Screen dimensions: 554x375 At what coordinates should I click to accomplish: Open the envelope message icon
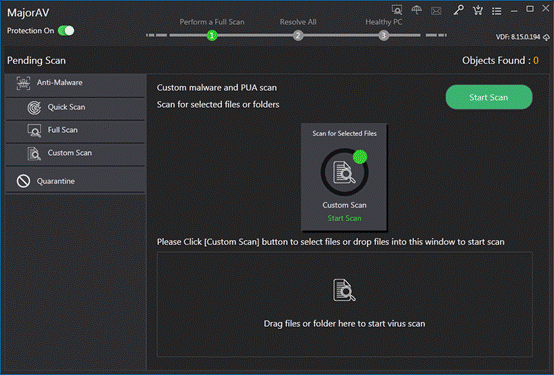point(436,11)
